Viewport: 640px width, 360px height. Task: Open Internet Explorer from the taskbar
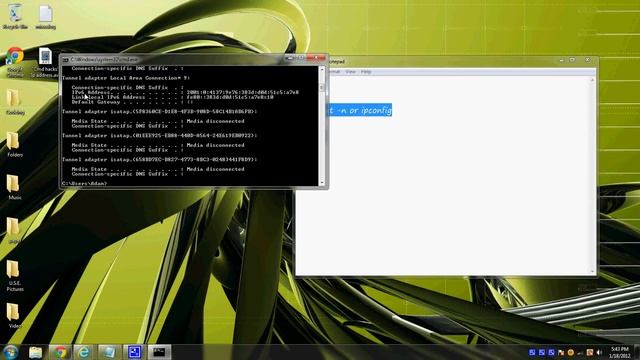[84, 352]
